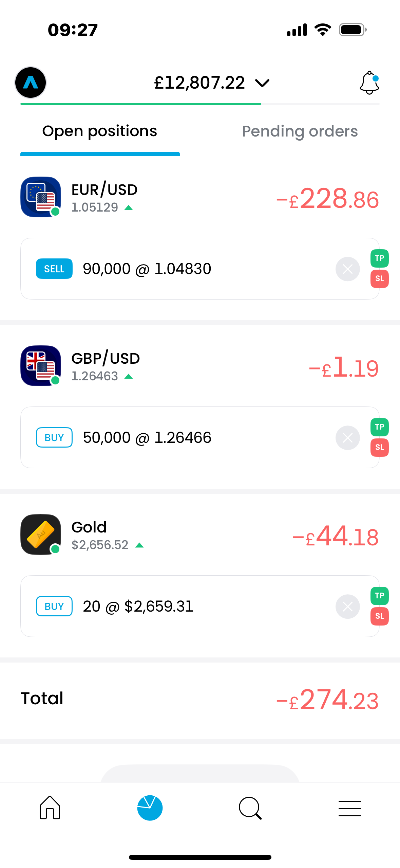Tap the Gold bar instrument icon
400x868 pixels.
click(41, 535)
